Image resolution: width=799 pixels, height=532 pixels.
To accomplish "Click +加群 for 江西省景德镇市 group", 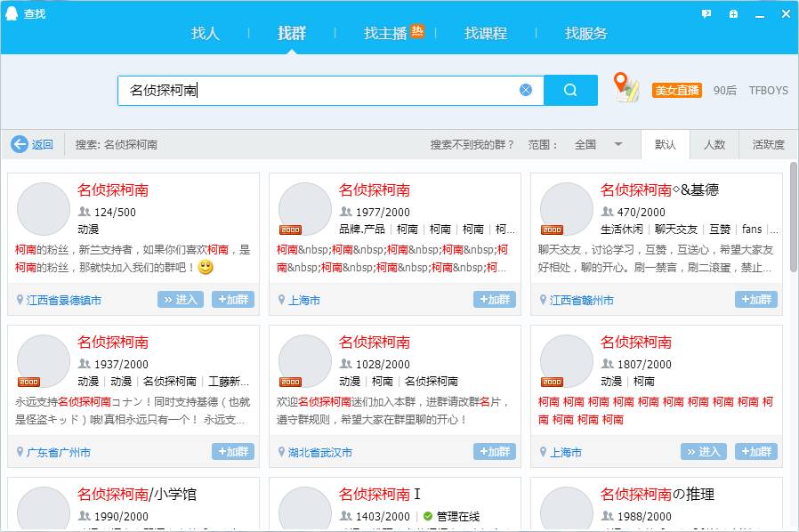I will [x=233, y=300].
